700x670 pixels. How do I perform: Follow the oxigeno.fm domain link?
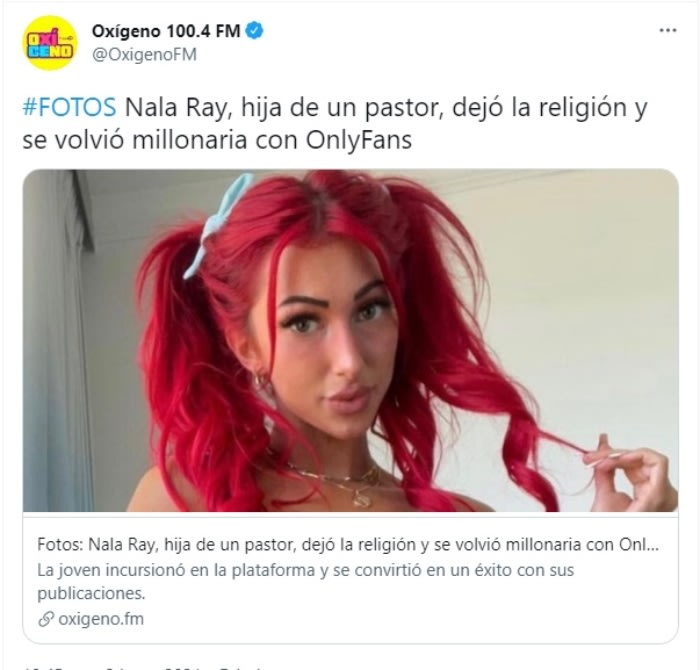tap(101, 619)
